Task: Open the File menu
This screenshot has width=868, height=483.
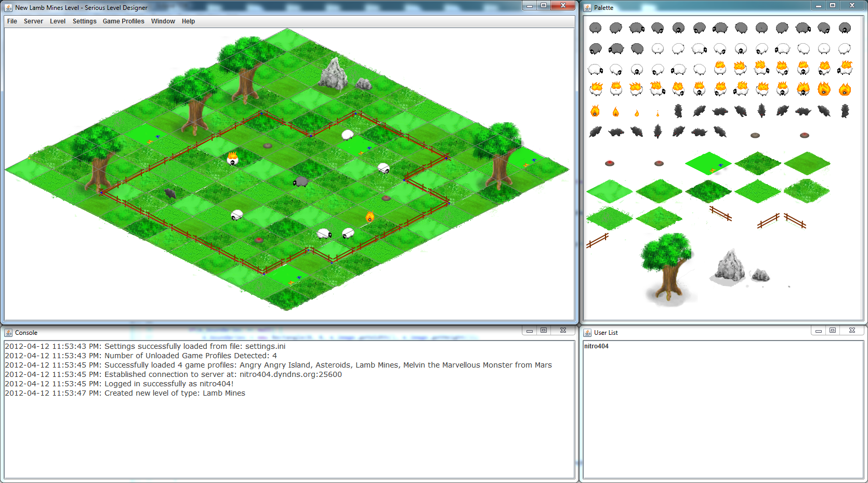Action: pos(12,21)
